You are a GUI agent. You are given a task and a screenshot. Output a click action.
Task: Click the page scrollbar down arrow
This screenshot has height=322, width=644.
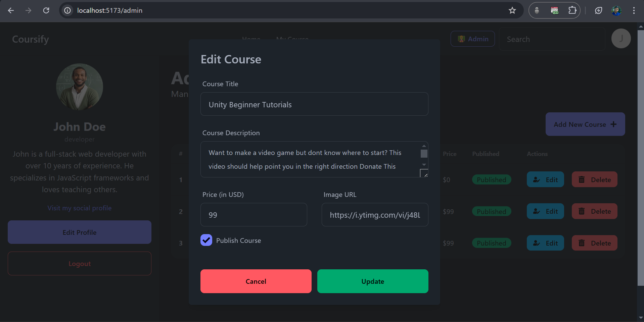(x=641, y=318)
